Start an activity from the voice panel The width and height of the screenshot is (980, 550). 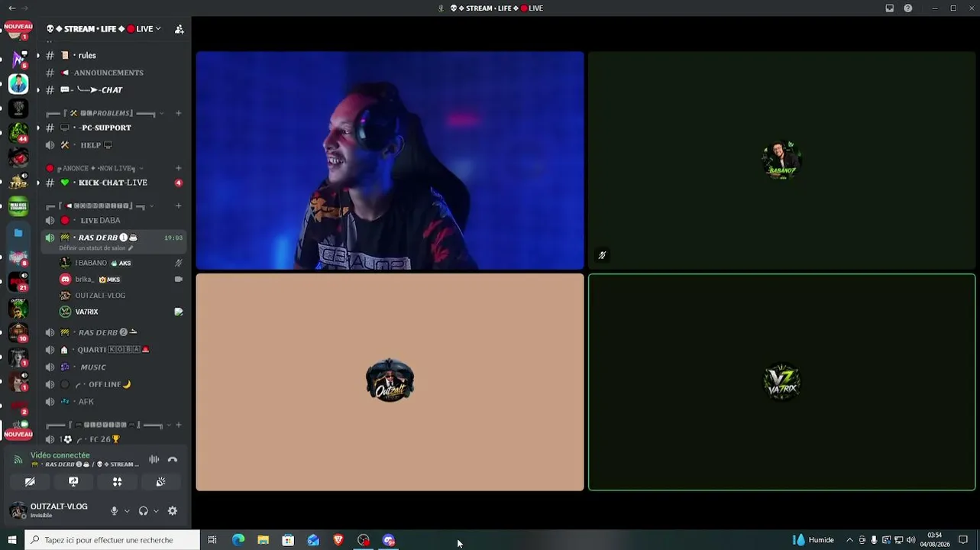(x=117, y=482)
